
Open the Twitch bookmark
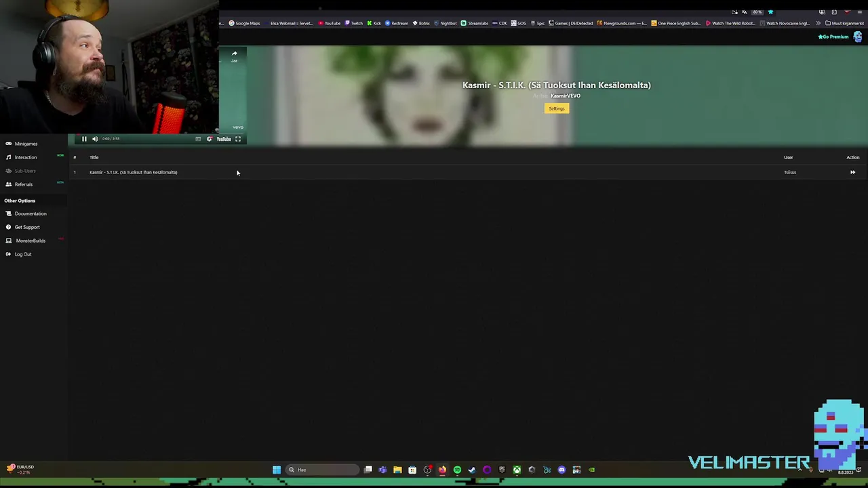coord(354,23)
